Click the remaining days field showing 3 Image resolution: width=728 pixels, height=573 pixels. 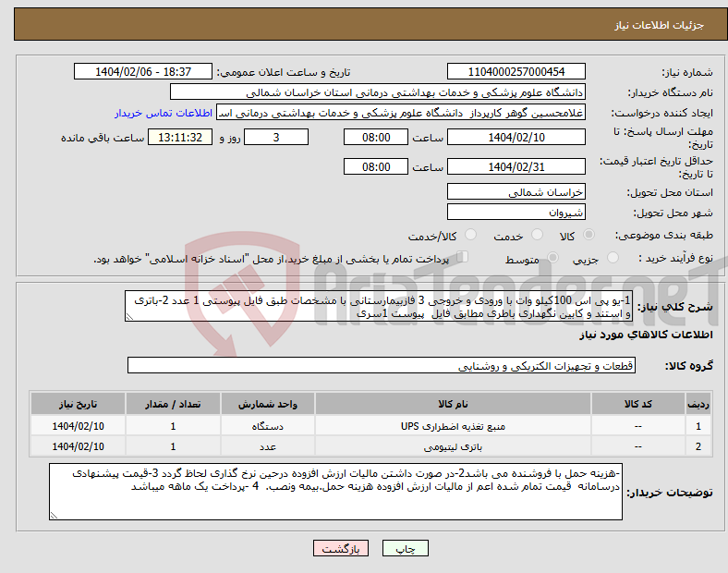click(x=276, y=137)
